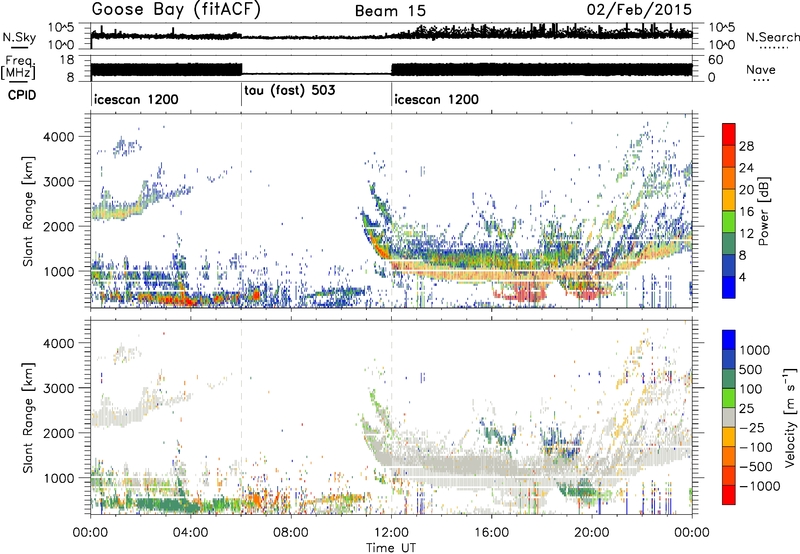The image size is (800, 554).
Task: Click the 'Nave' legend label
Action: 761,69
